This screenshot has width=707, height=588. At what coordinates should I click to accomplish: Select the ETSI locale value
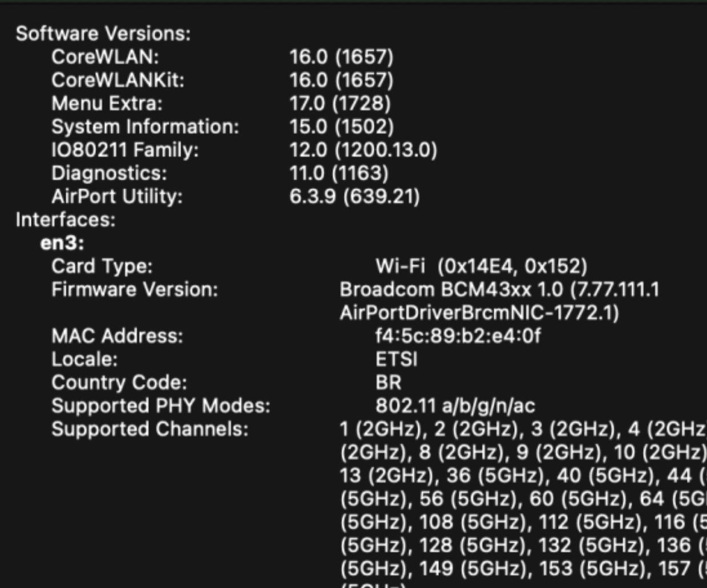(x=396, y=359)
